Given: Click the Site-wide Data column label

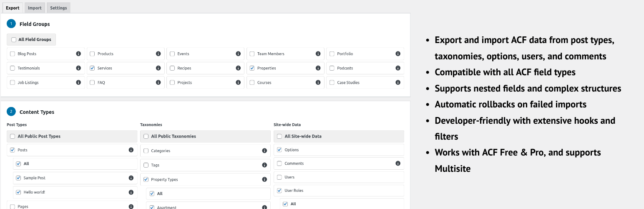Looking at the screenshot, I should coord(287,125).
